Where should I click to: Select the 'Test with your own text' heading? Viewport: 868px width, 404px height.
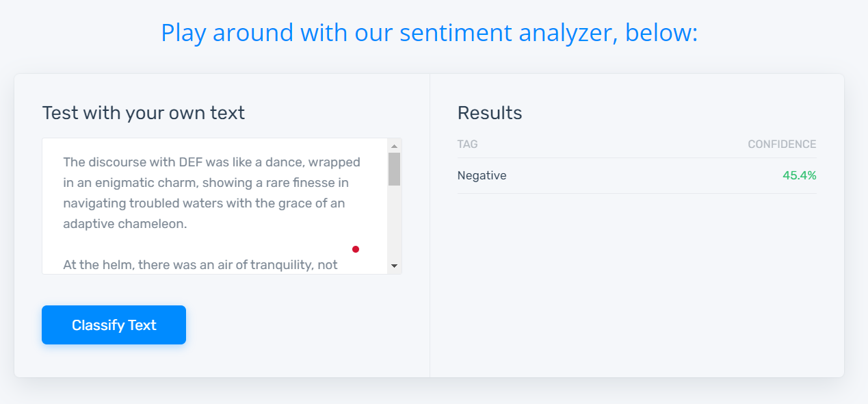[x=143, y=112]
